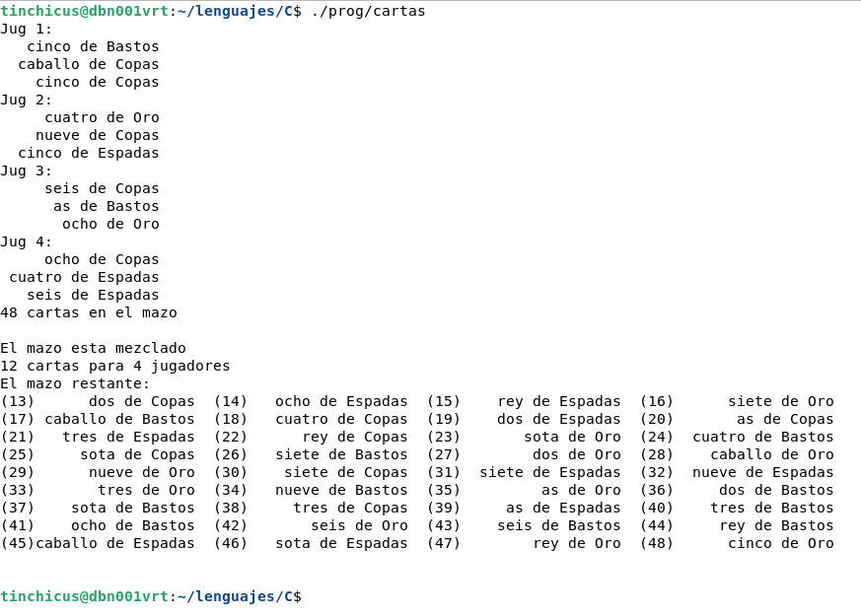The image size is (861, 616).
Task: Click the 'Jug 2:' header line
Action: (27, 100)
